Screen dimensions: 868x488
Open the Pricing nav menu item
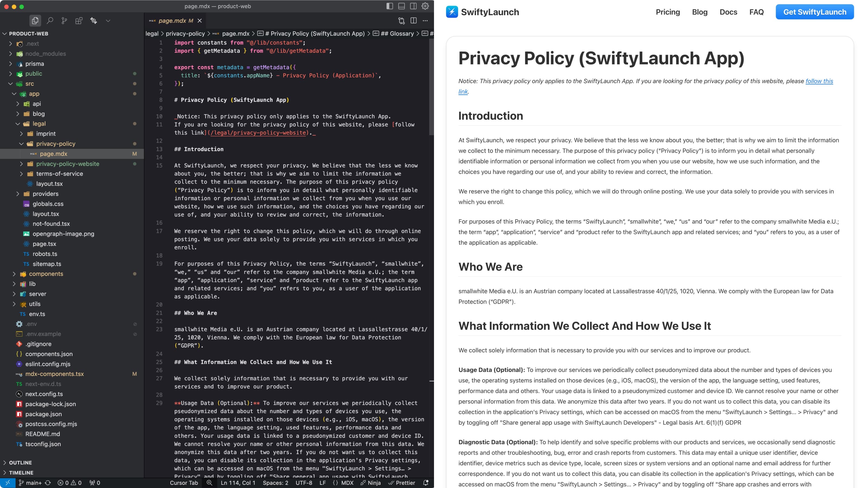668,12
